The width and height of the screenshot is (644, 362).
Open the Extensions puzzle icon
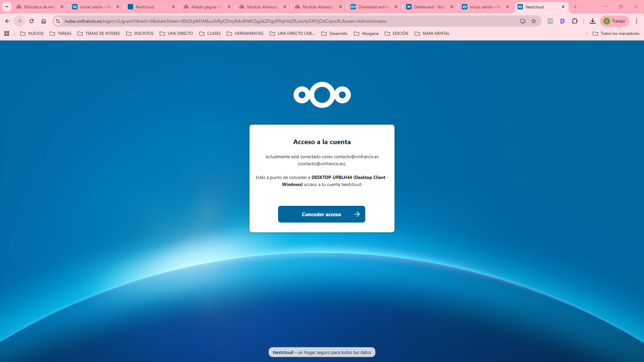click(x=575, y=21)
